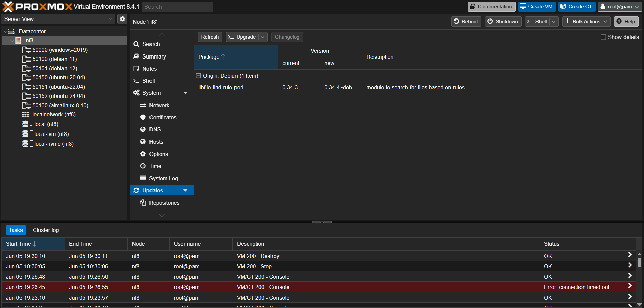Collapse the System submenu arrow
The image size is (644, 308).
coord(185,93)
